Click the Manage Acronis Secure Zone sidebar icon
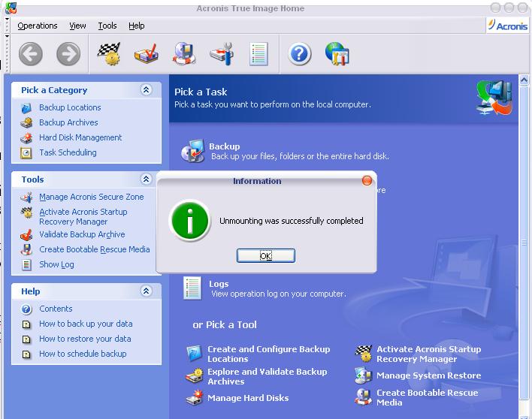 pos(26,197)
